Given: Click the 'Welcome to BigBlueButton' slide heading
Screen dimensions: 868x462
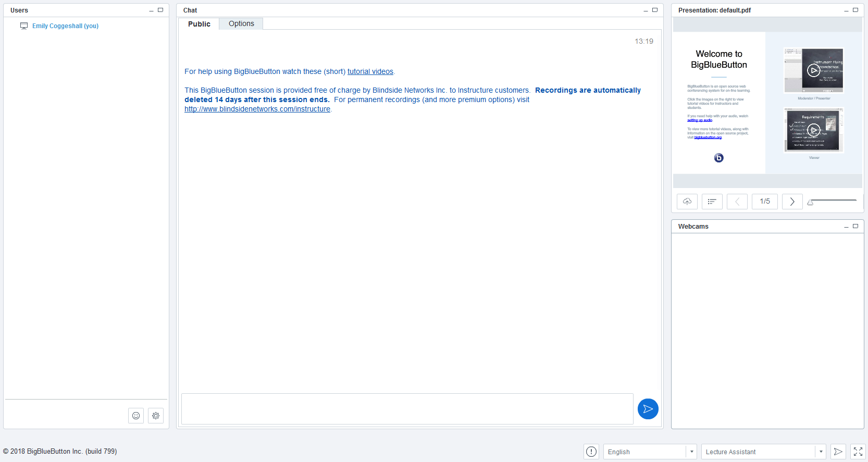Looking at the screenshot, I should (x=719, y=59).
